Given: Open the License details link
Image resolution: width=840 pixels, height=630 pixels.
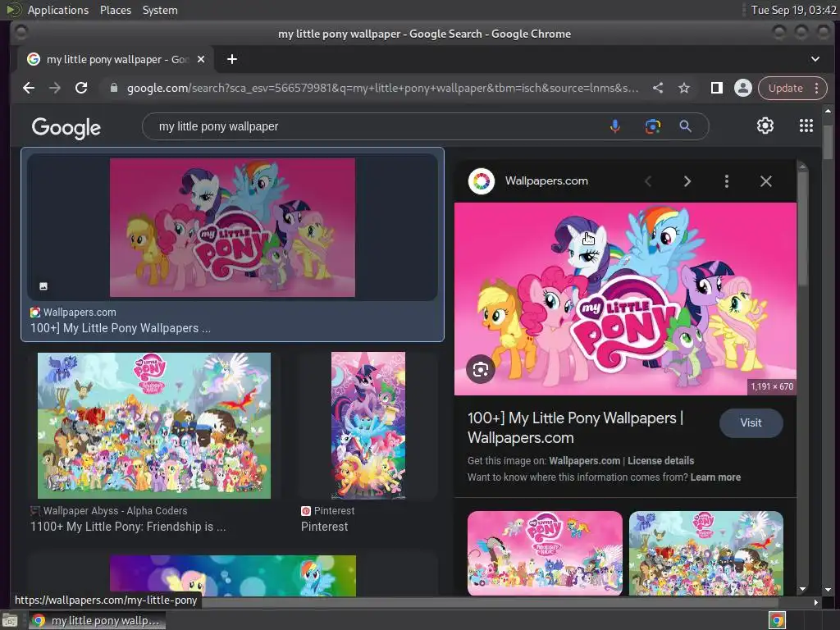Looking at the screenshot, I should pyautogui.click(x=660, y=461).
